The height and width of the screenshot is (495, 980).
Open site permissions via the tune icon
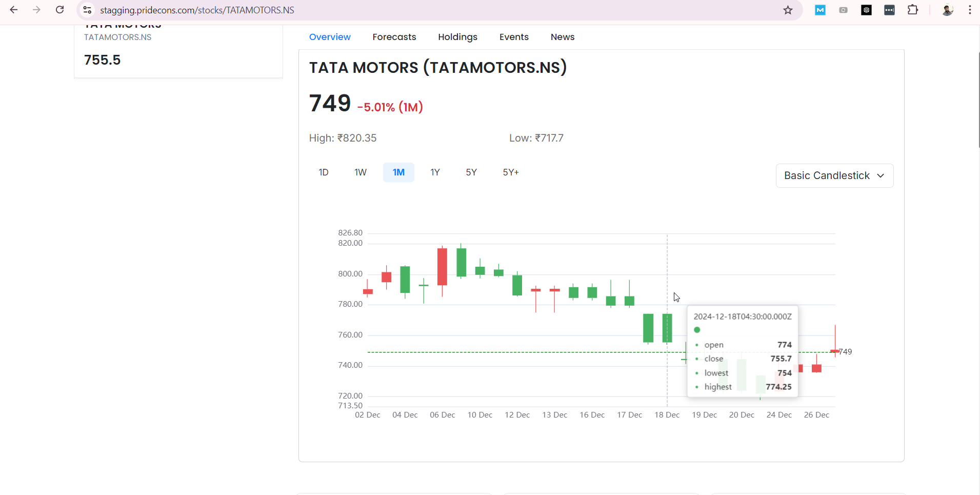point(87,10)
